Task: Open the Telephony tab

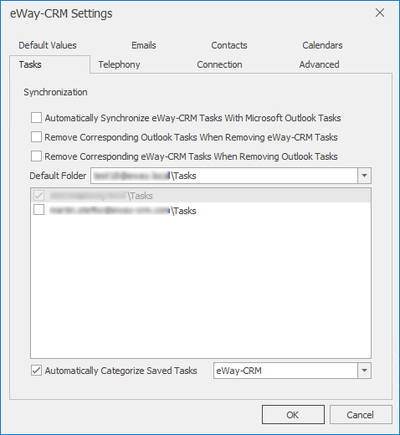Action: click(119, 65)
